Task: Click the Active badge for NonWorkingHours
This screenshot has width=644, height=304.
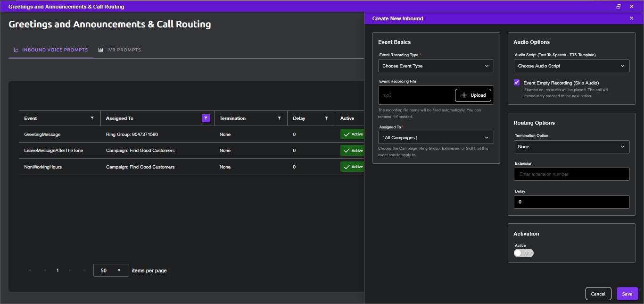Action: (353, 167)
